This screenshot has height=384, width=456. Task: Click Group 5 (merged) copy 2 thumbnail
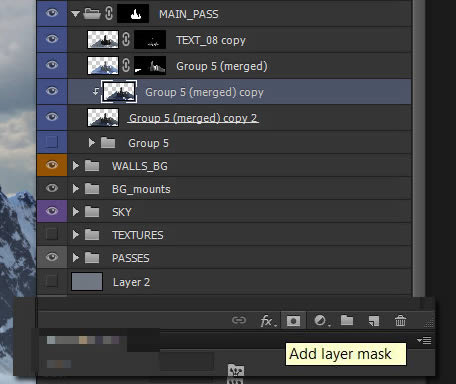coord(103,117)
